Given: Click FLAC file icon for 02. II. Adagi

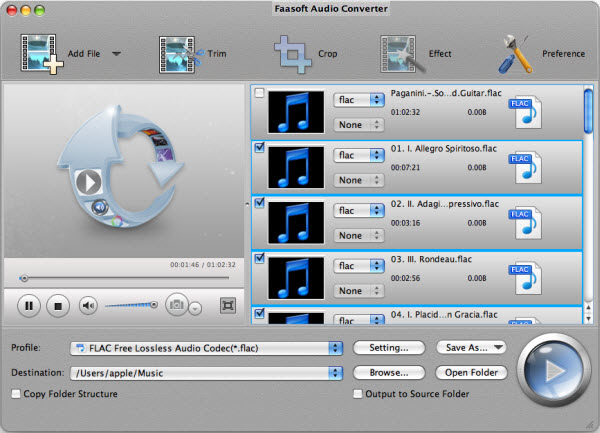Looking at the screenshot, I should [526, 223].
